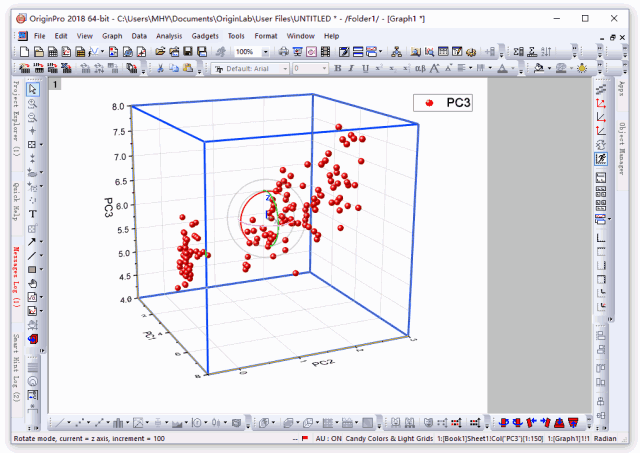Select the Rectangle tool
Viewport: 640px width, 453px height.
(32, 269)
